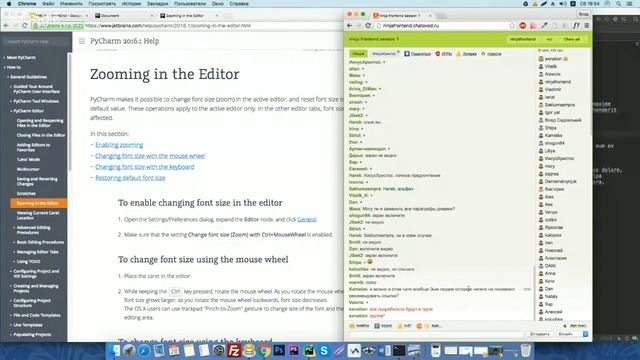Toggle help contents via hamburger icon

point(82,41)
